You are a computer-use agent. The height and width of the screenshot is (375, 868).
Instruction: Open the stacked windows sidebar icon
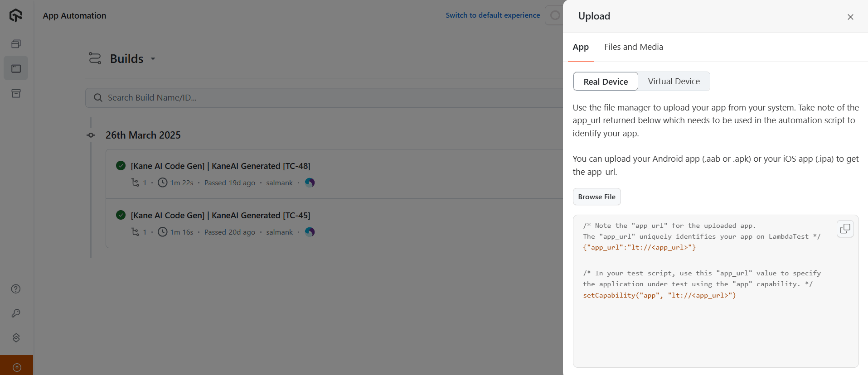16,44
